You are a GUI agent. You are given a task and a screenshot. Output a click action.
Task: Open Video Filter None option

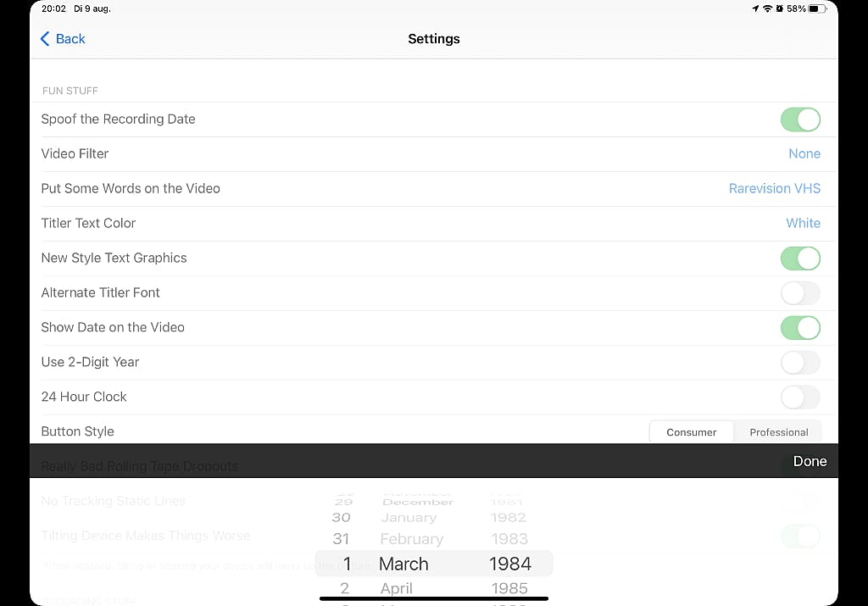804,154
